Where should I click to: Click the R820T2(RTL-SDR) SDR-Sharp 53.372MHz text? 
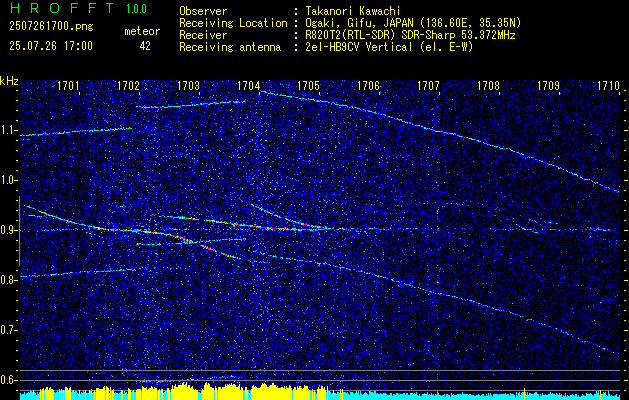(x=410, y=35)
